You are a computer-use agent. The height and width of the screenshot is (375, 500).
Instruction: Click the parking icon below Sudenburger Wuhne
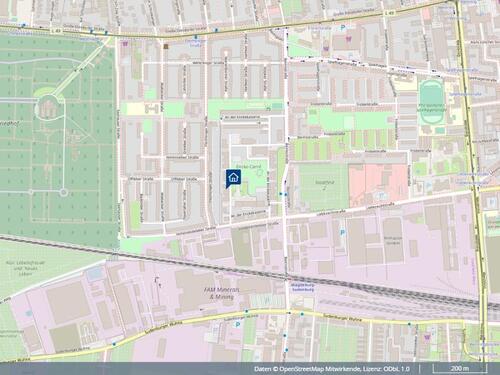(x=238, y=324)
